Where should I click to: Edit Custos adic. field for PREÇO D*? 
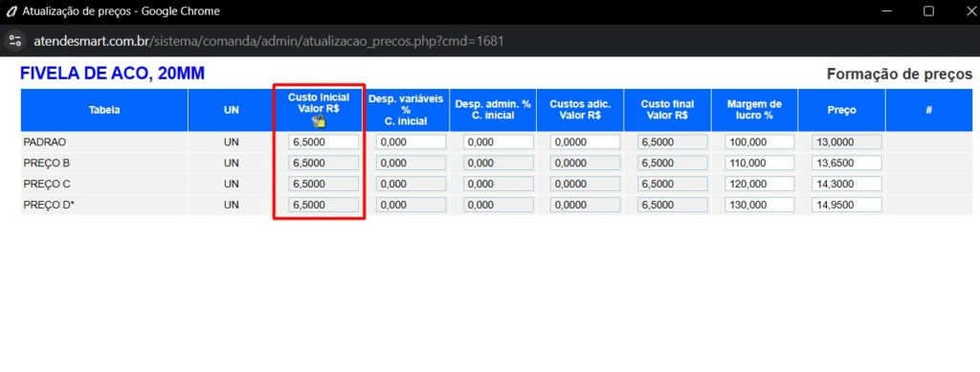point(586,205)
